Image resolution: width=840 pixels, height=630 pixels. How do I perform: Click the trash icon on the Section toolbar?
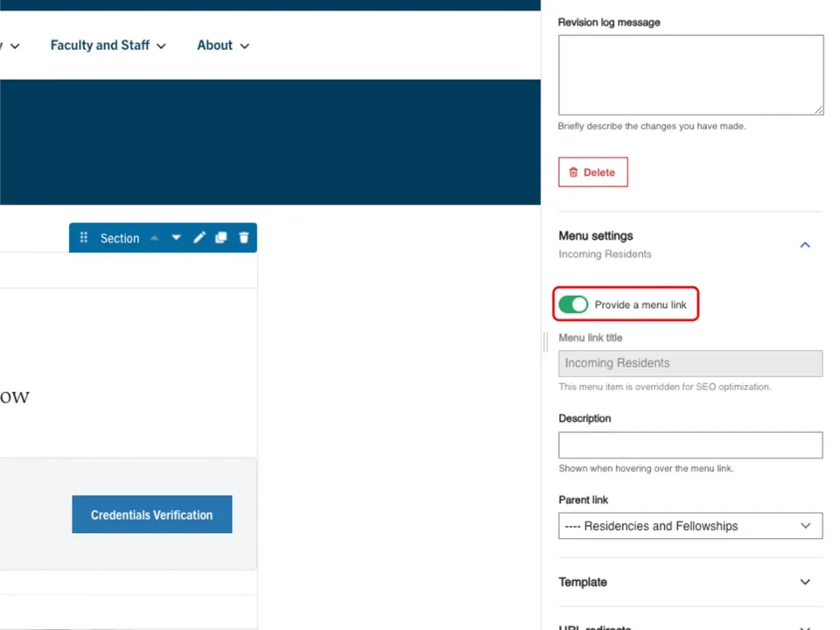243,238
